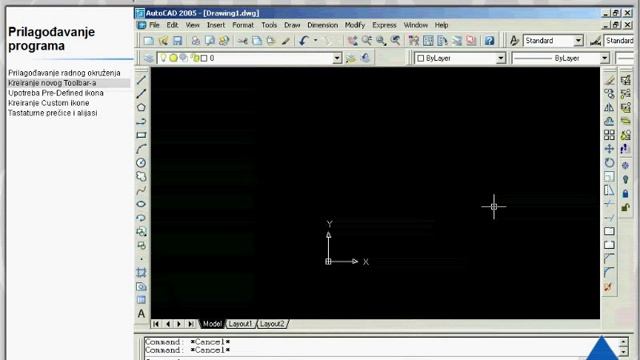Open the text style Standard dropdown

coord(578,41)
